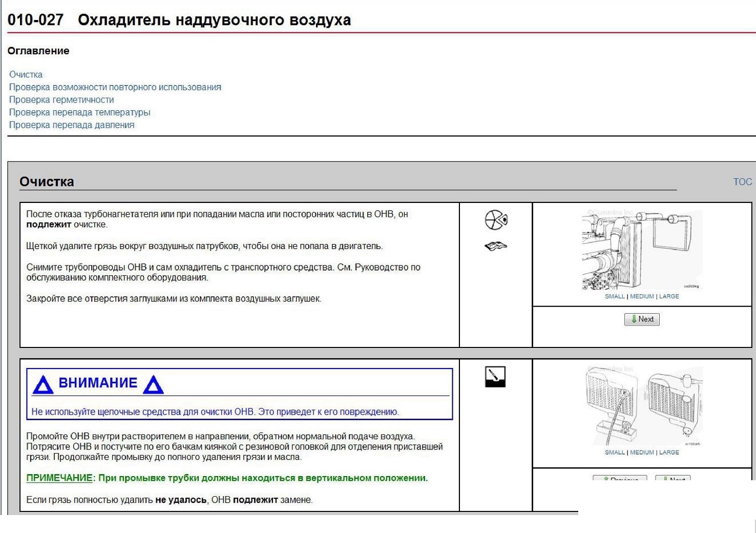Click the sentence starting Если грязь полностью
756x533 pixels.
170,500
